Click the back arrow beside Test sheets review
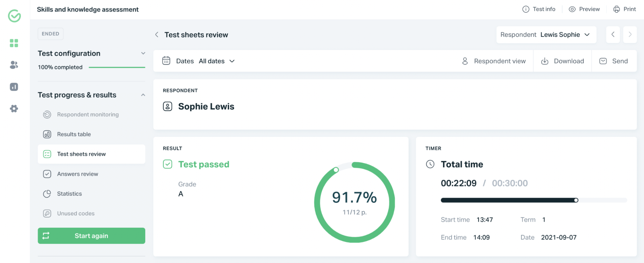 coord(157,35)
